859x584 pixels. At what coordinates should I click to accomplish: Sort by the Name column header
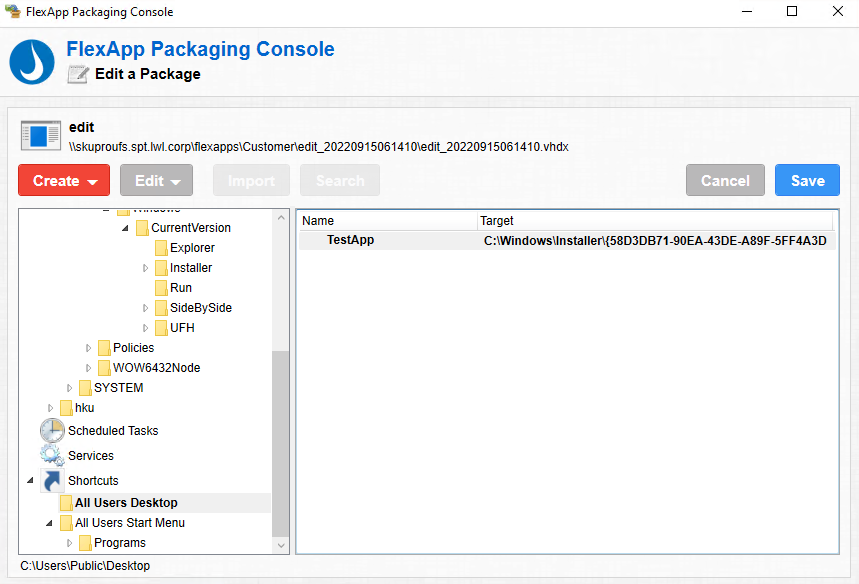coord(388,221)
